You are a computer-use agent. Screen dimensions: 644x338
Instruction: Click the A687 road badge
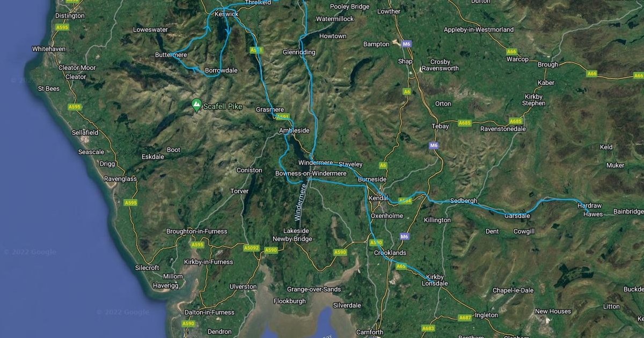pyautogui.click(x=465, y=318)
